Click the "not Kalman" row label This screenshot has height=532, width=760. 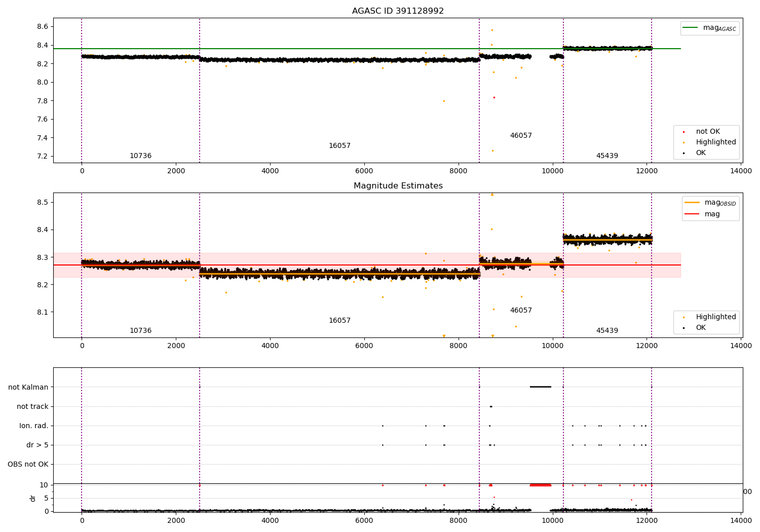[28, 388]
